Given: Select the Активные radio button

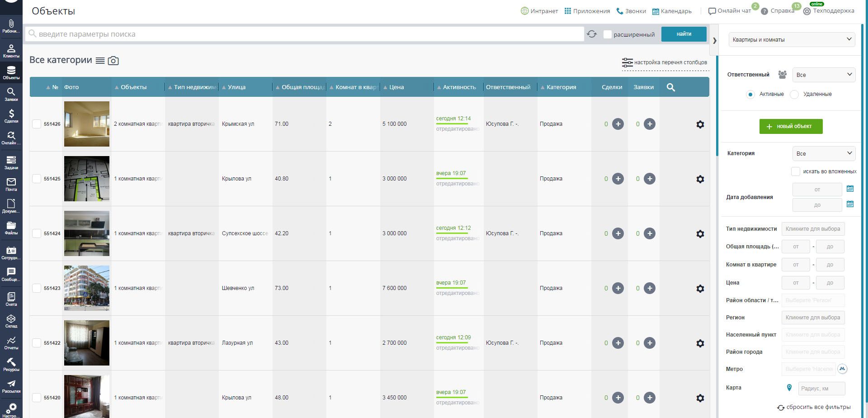Looking at the screenshot, I should (750, 95).
